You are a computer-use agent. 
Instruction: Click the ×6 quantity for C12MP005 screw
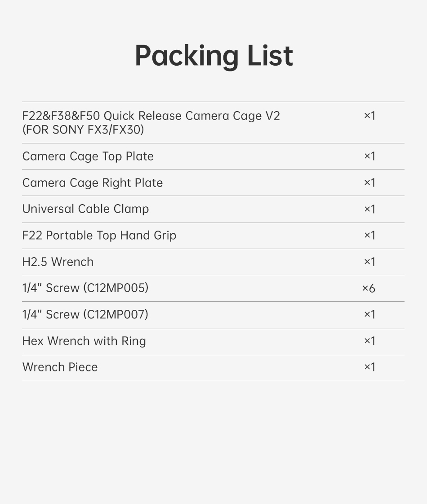[x=369, y=288]
